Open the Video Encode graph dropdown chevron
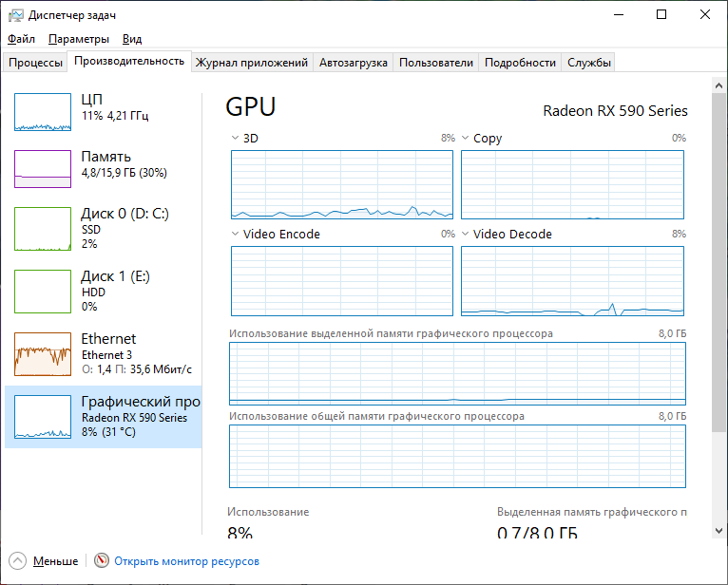Image resolution: width=728 pixels, height=585 pixels. (x=236, y=235)
